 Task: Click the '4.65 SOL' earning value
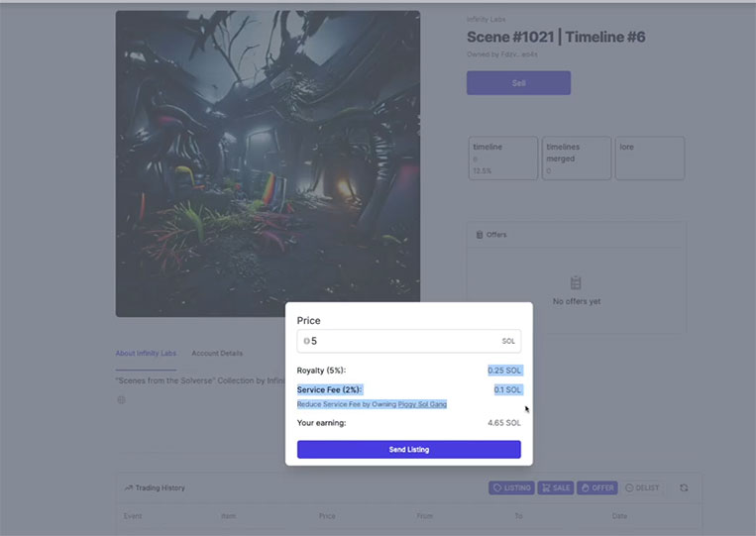(x=504, y=423)
